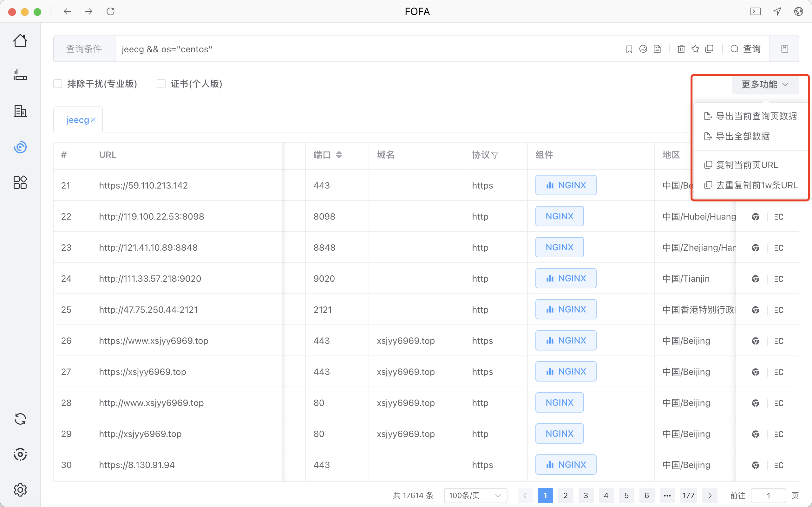Enable 排除干扰(专业版) checkbox
Screen dimensions: 812x507
(58, 83)
